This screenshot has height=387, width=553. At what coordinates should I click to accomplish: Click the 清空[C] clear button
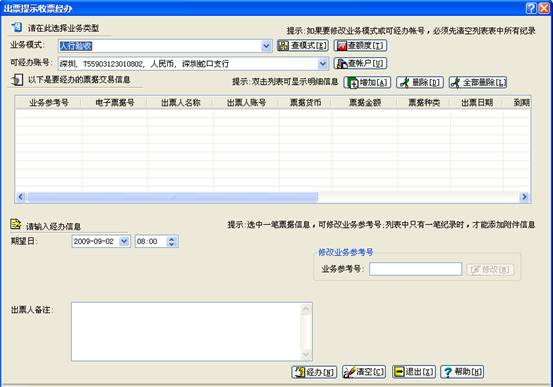click(x=364, y=372)
